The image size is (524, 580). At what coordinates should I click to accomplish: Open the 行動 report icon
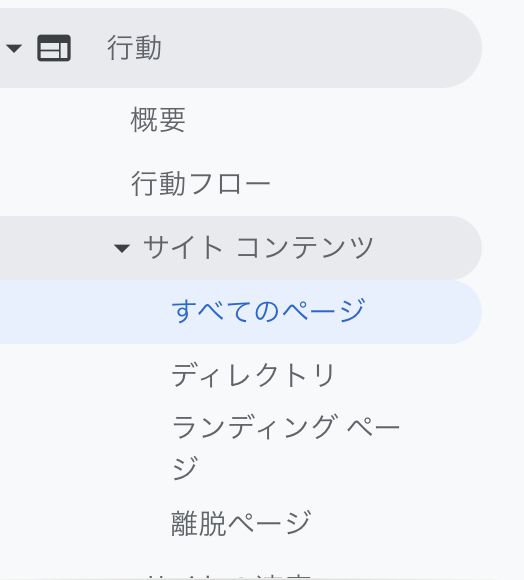click(54, 48)
